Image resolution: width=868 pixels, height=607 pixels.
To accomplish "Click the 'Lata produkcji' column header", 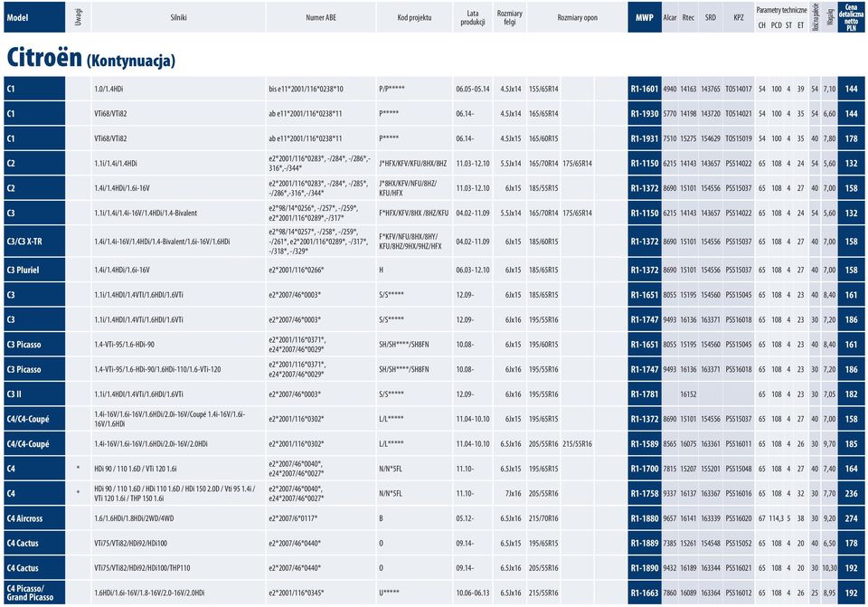I will point(473,17).
